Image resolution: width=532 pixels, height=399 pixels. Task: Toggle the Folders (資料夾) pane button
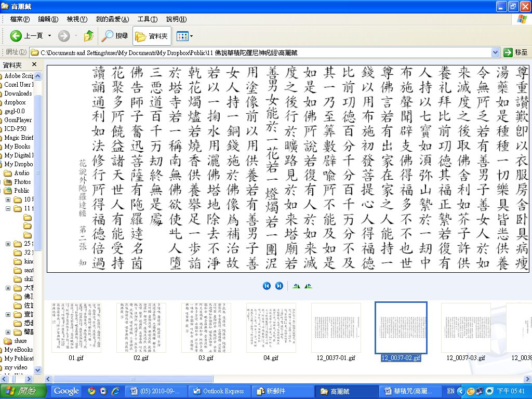coord(152,36)
